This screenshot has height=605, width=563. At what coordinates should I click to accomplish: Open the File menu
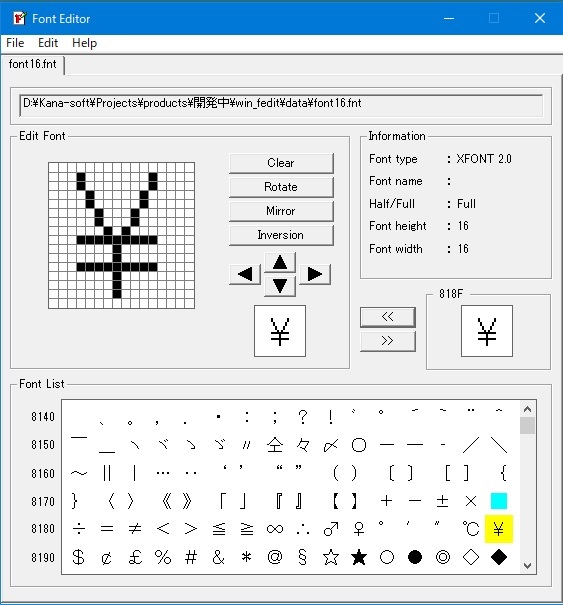[x=15, y=43]
